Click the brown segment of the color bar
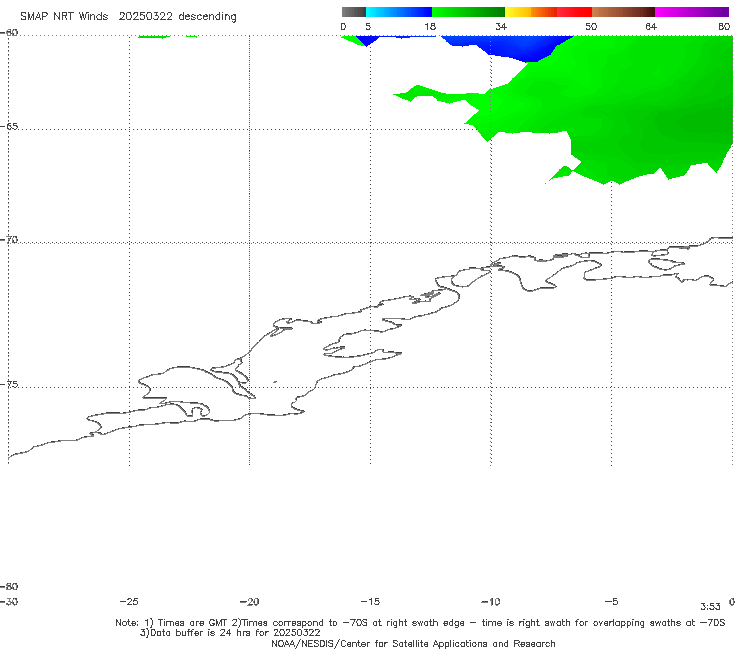 [623, 12]
